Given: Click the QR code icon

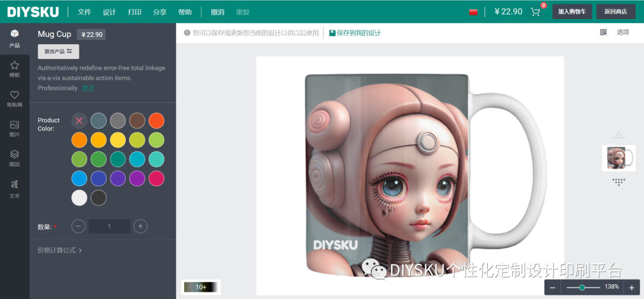Looking at the screenshot, I should point(603,32).
